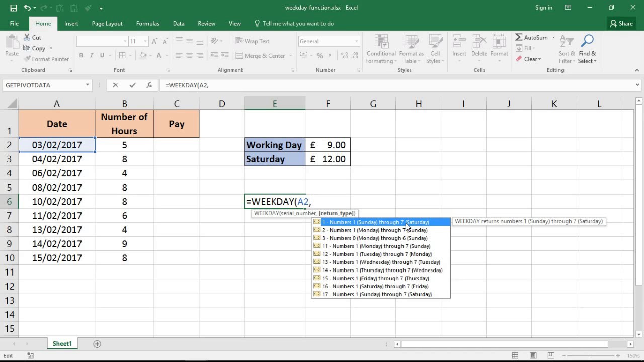Select return type 2 Monday through Sunday
The height and width of the screenshot is (362, 644).
(x=374, y=230)
